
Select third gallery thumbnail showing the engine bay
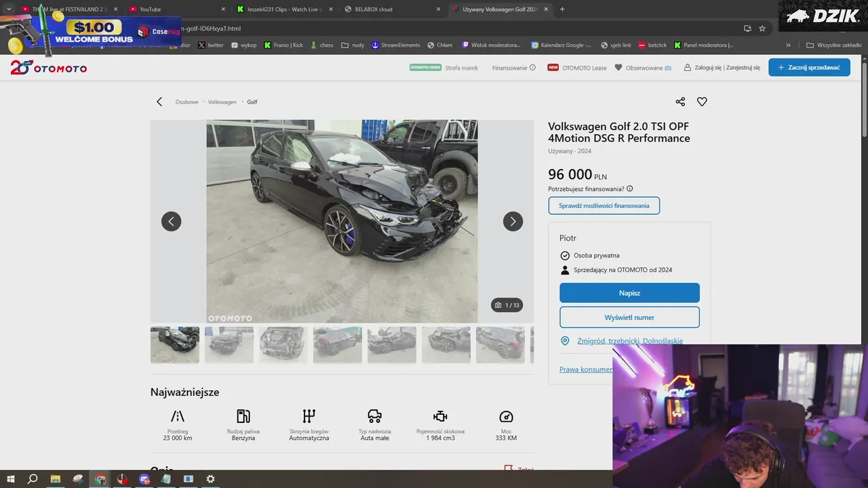(283, 345)
